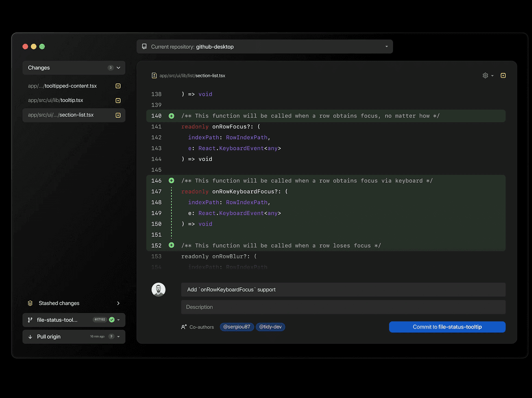Click the commit Description field

click(343, 307)
